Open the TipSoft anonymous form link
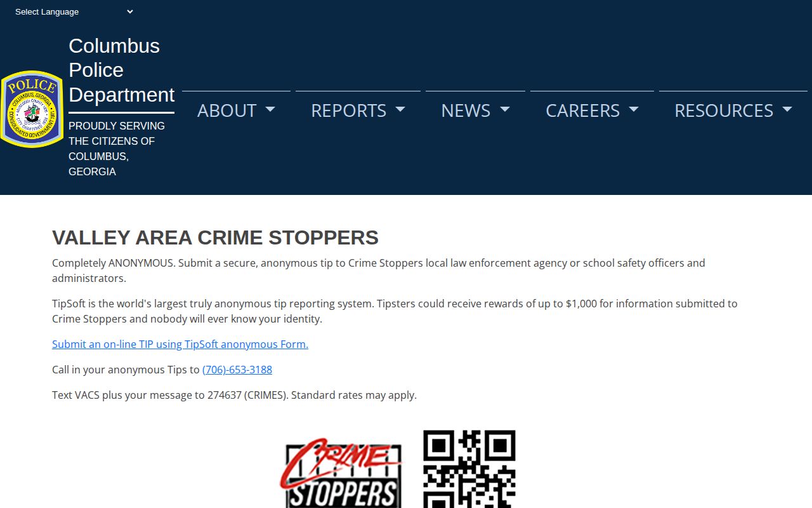 180,344
